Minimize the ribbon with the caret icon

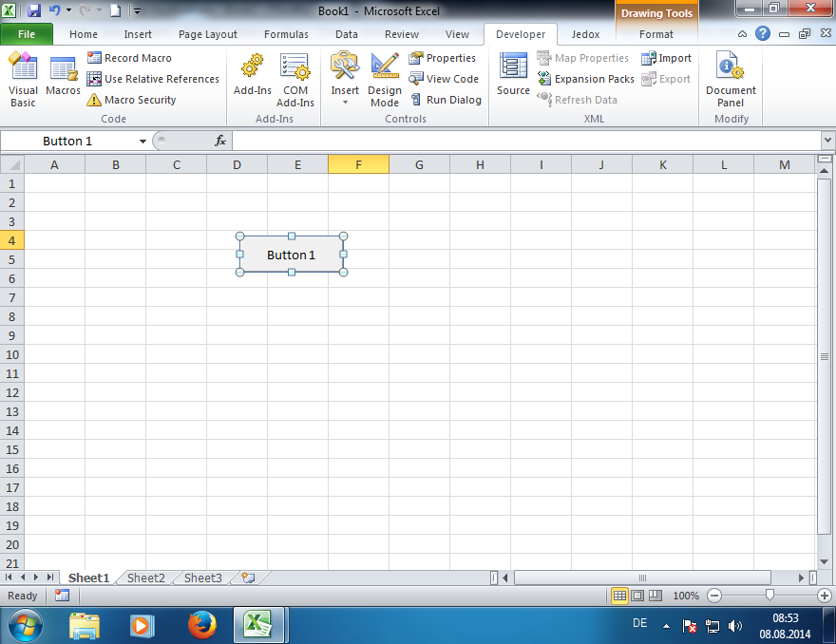742,33
